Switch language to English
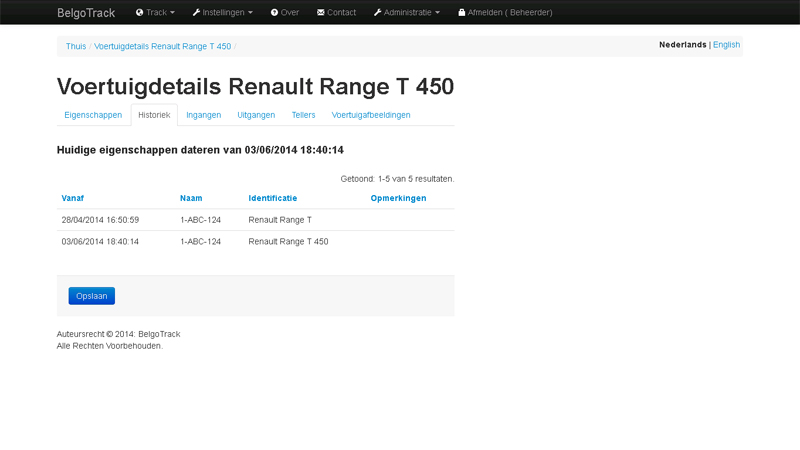The width and height of the screenshot is (800, 450). pyautogui.click(x=727, y=44)
